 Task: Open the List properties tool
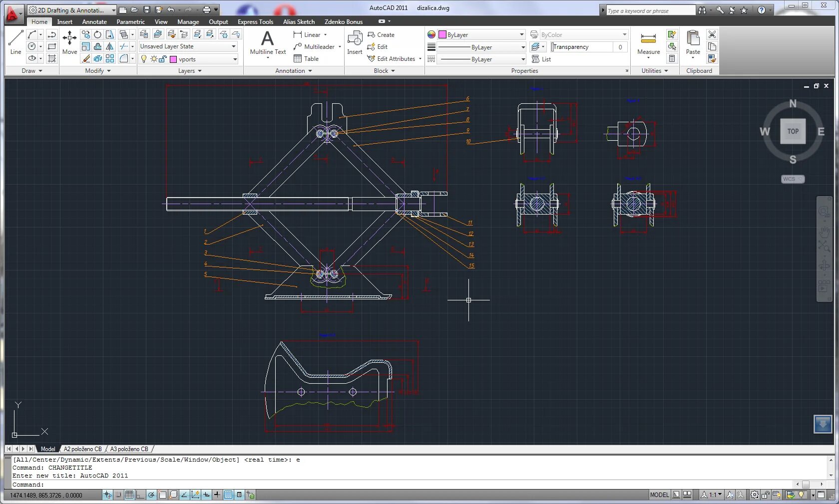[541, 59]
